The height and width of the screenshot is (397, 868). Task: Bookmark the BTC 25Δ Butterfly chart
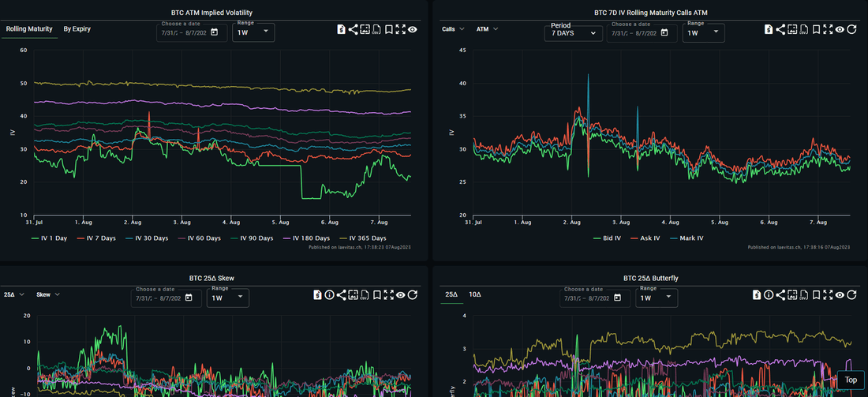[816, 295]
